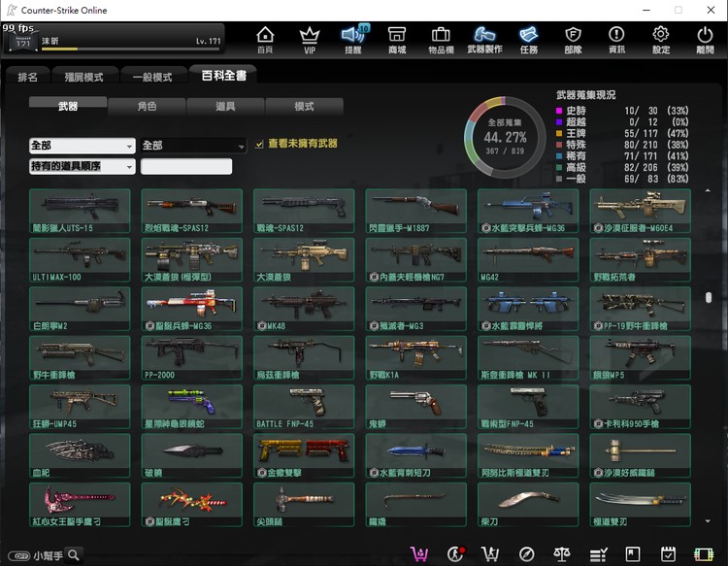Select the 金緻雙擊 dual pistols card
Screen dimensions: 728x566
304,455
